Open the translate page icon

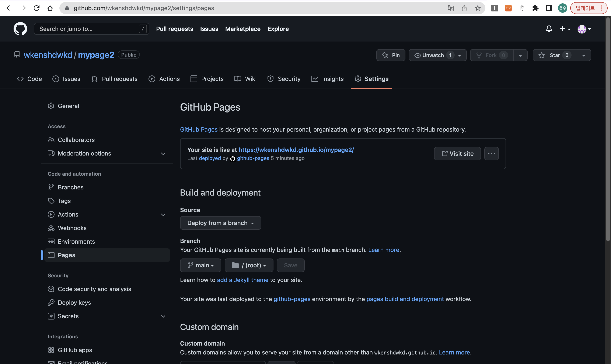tap(450, 8)
